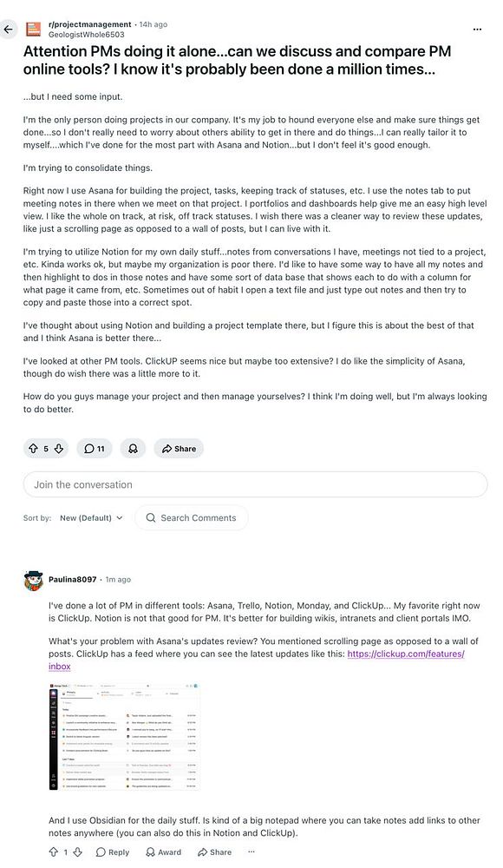The height and width of the screenshot is (868, 503).
Task: Give an award to the post
Action: click(133, 449)
